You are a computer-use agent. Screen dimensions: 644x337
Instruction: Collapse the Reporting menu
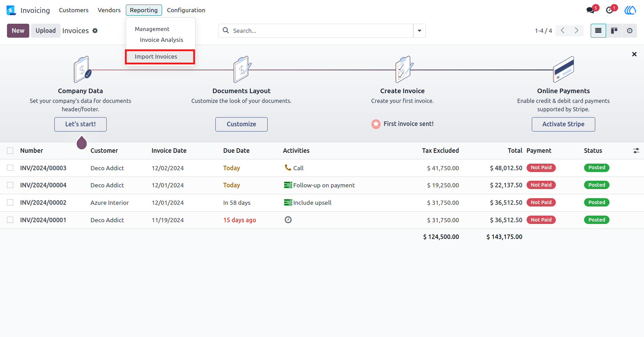144,10
